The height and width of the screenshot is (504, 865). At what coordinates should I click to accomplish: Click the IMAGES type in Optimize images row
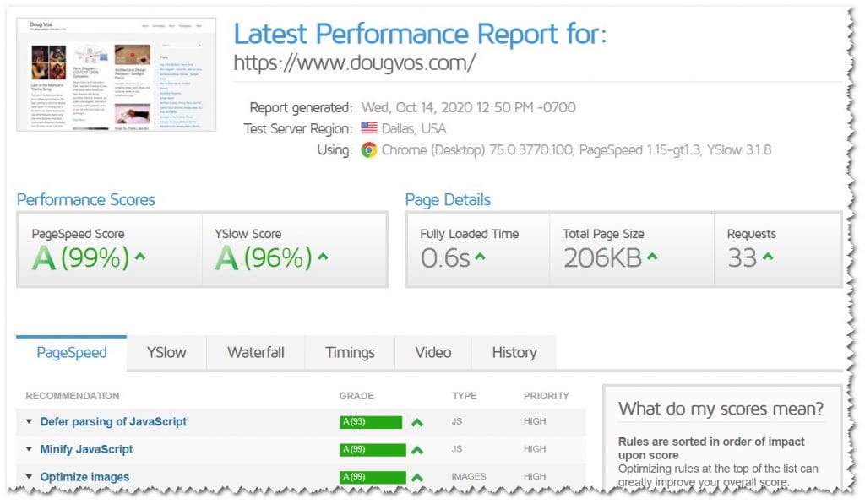point(468,476)
